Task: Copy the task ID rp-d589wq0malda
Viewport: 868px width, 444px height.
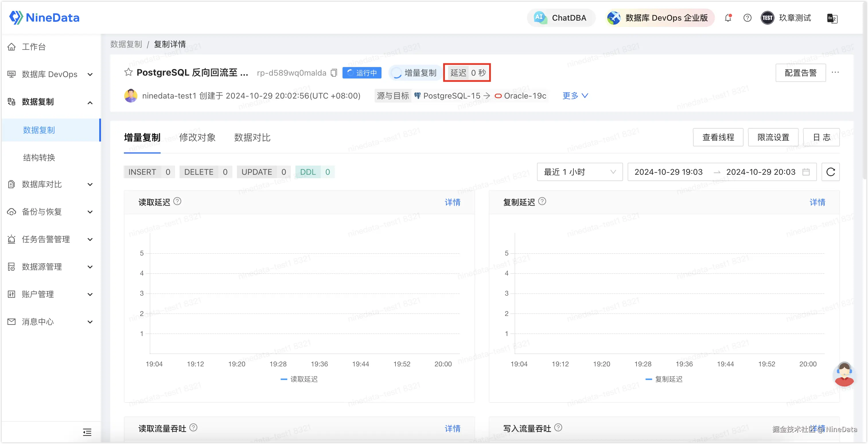Action: (x=334, y=73)
